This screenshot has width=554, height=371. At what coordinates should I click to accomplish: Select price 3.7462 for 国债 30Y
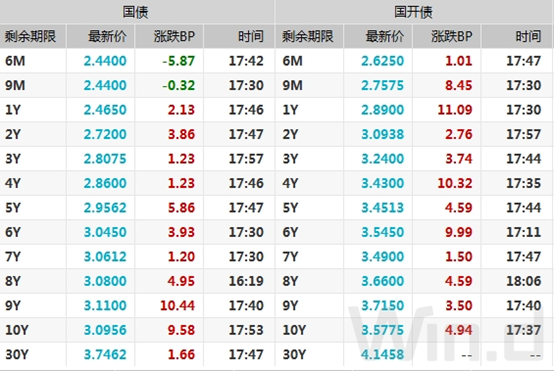point(105,354)
